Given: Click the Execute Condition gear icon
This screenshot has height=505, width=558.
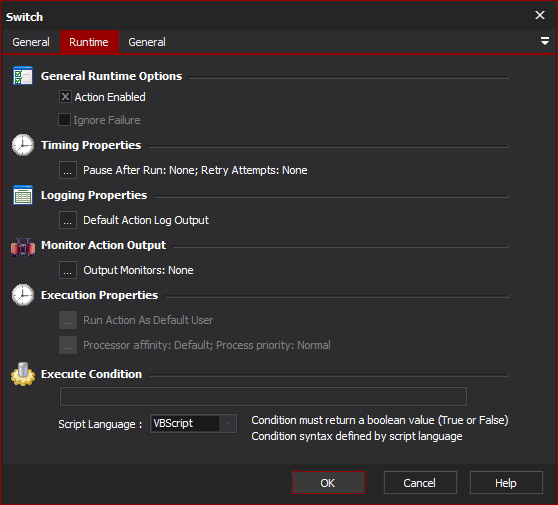Looking at the screenshot, I should (23, 374).
